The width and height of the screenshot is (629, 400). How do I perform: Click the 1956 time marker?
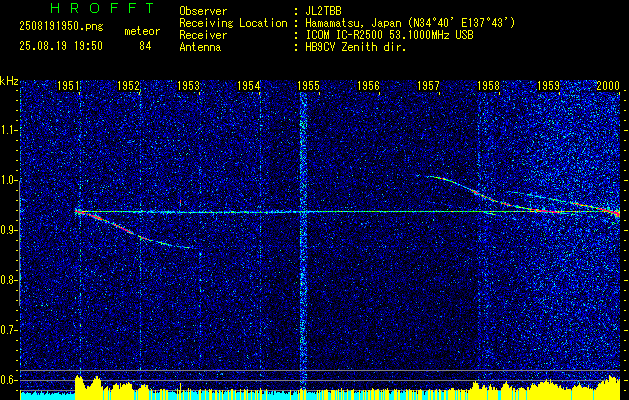tap(369, 85)
